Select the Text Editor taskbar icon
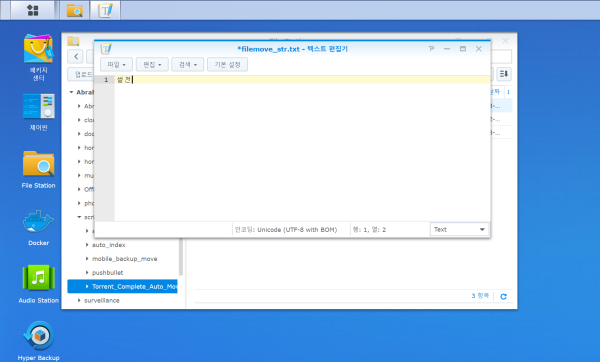This screenshot has width=600, height=362. coord(105,10)
